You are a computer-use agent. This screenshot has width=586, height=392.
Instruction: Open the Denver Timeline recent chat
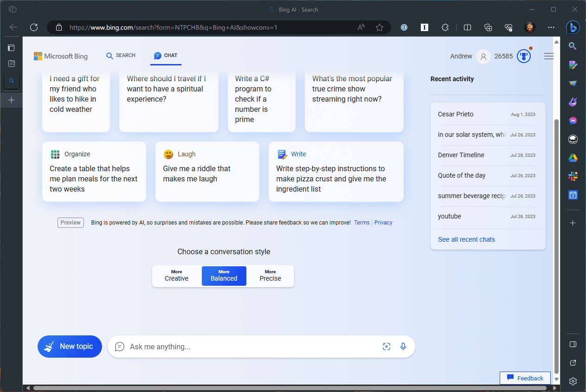(487, 155)
